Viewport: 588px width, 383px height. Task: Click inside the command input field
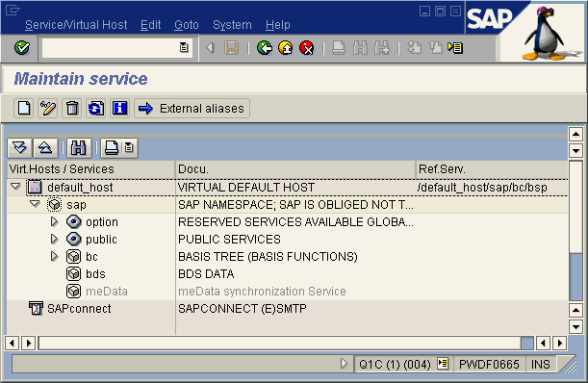point(111,48)
